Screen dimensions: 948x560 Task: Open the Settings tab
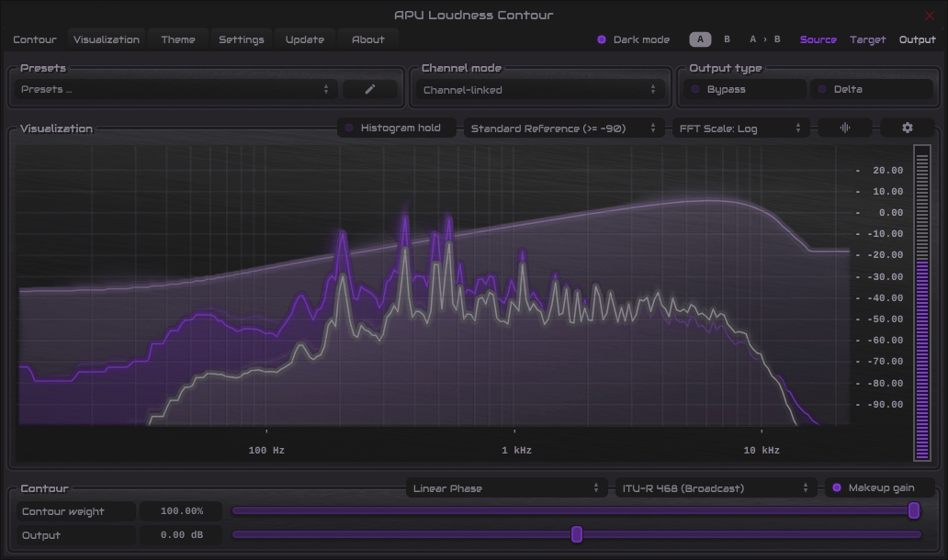click(242, 39)
